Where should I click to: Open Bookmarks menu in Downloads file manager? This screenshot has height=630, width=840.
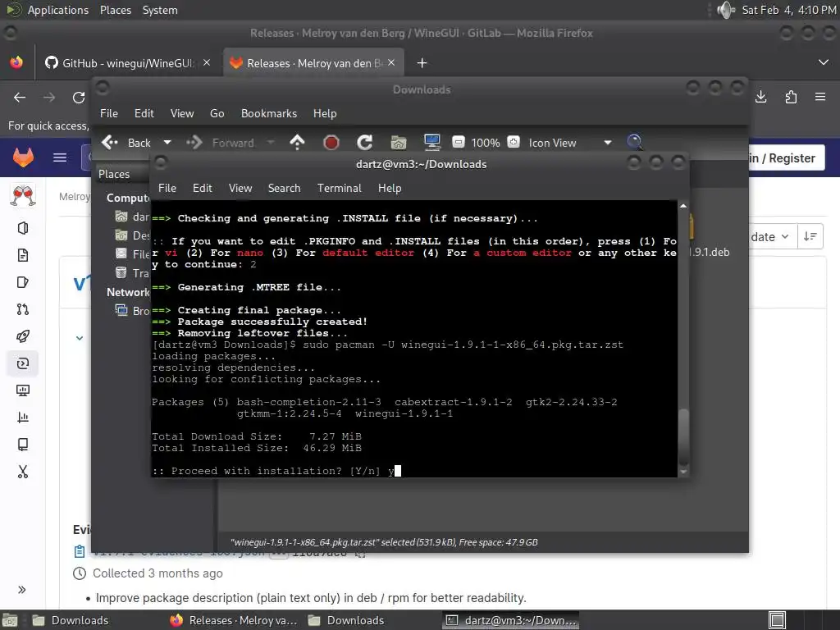pos(269,113)
